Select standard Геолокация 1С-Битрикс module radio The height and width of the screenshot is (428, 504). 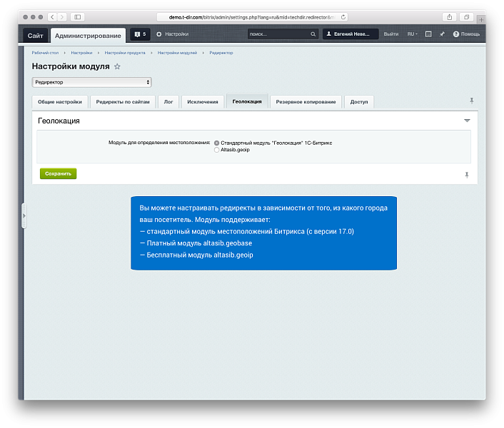216,143
